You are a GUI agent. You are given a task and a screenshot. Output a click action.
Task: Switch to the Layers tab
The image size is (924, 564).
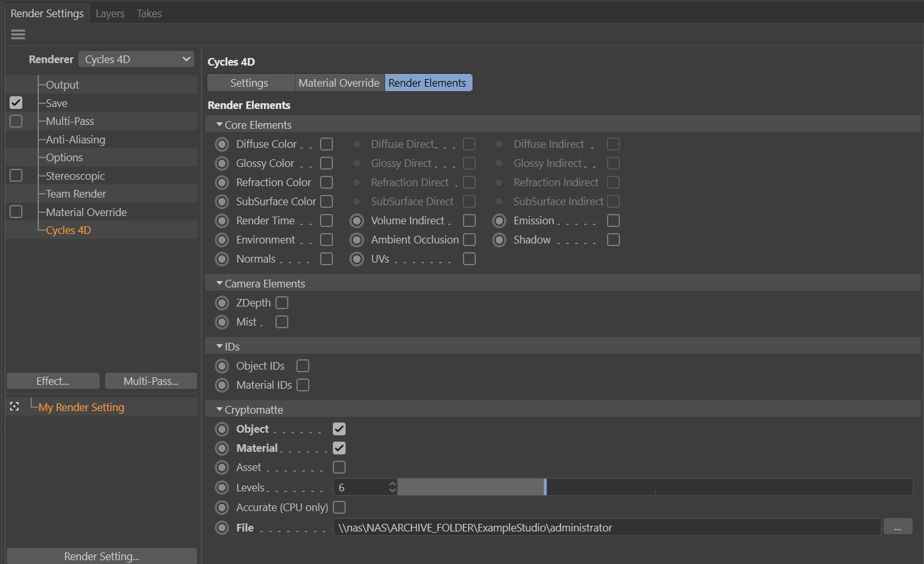click(x=110, y=13)
